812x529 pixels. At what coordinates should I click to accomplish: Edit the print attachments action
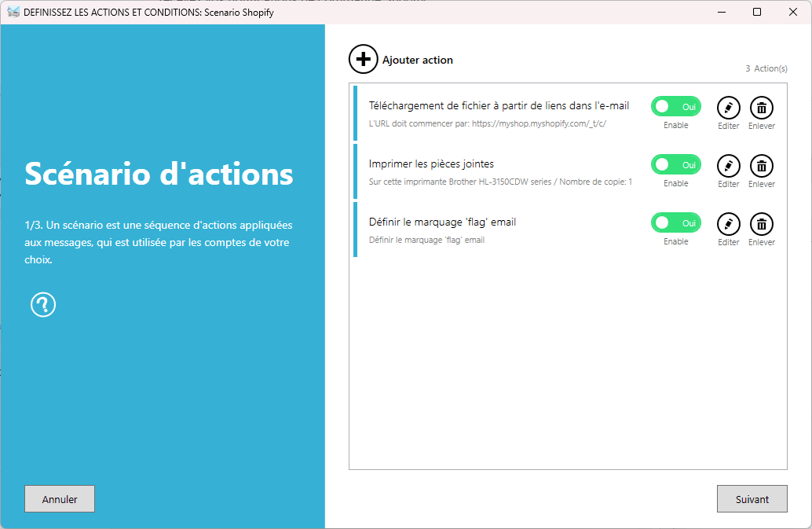coord(728,166)
